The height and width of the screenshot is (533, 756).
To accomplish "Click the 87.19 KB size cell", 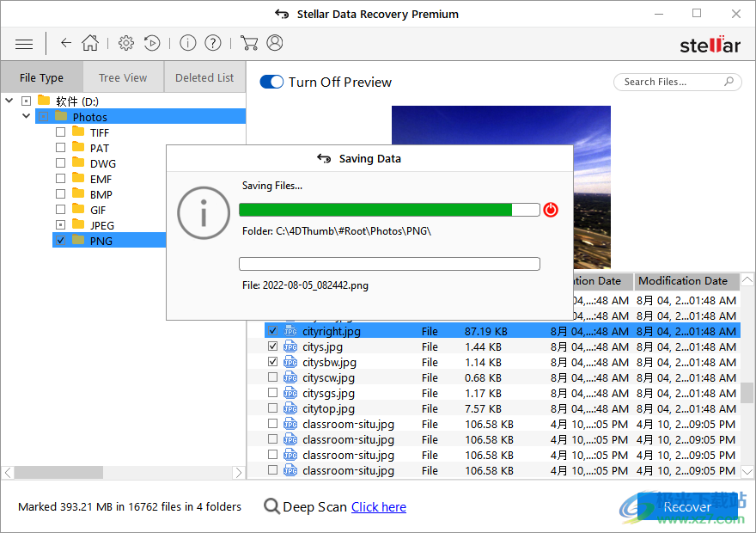I will point(486,331).
